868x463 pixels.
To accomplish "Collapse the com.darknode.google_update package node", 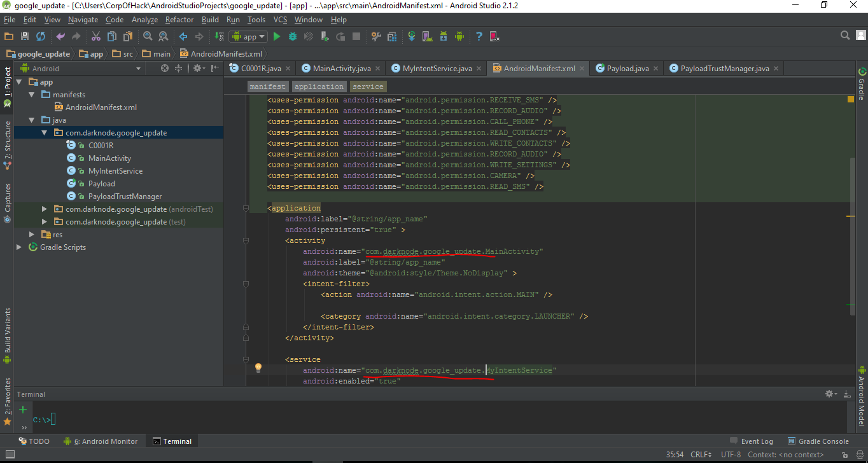I will click(x=45, y=133).
